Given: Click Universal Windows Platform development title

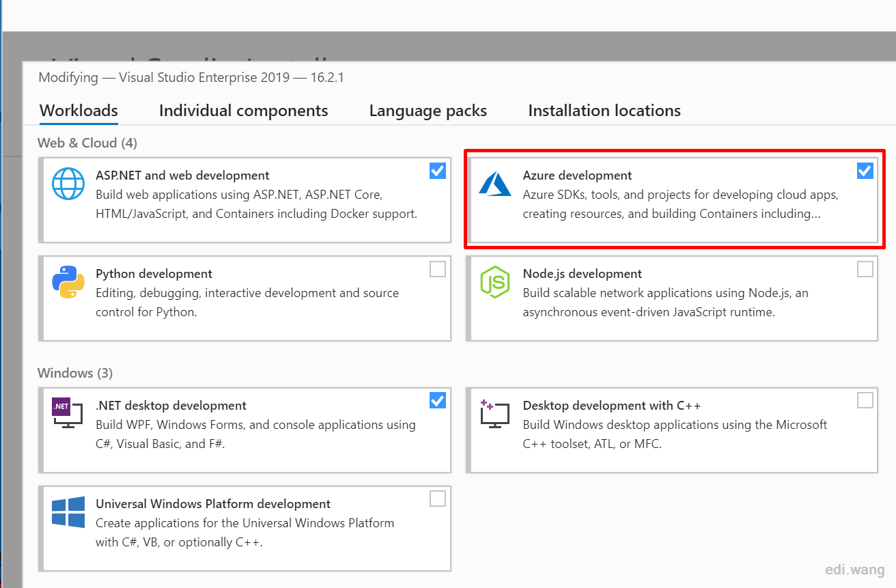Looking at the screenshot, I should coord(213,504).
